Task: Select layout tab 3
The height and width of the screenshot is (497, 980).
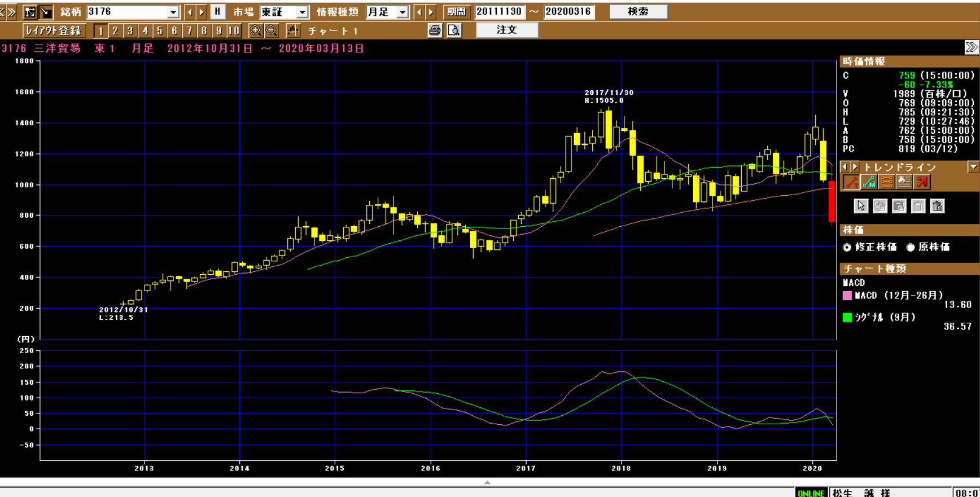Action: 130,31
